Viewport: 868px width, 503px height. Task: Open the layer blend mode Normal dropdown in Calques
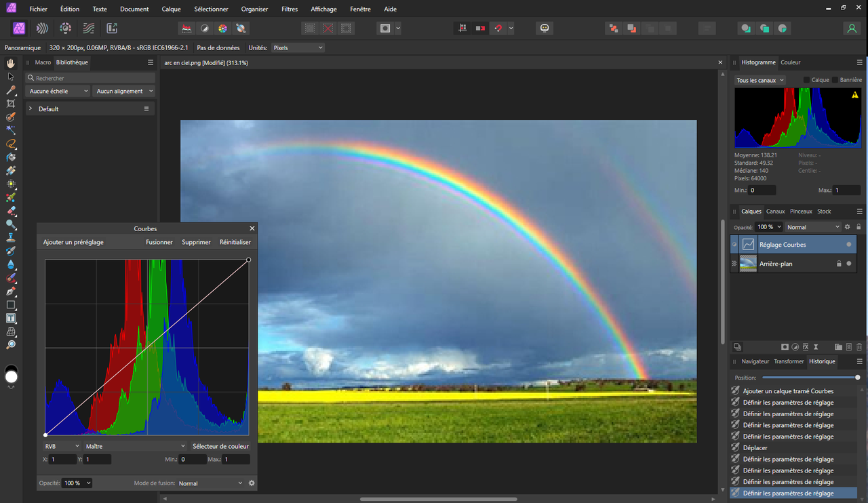tap(813, 227)
